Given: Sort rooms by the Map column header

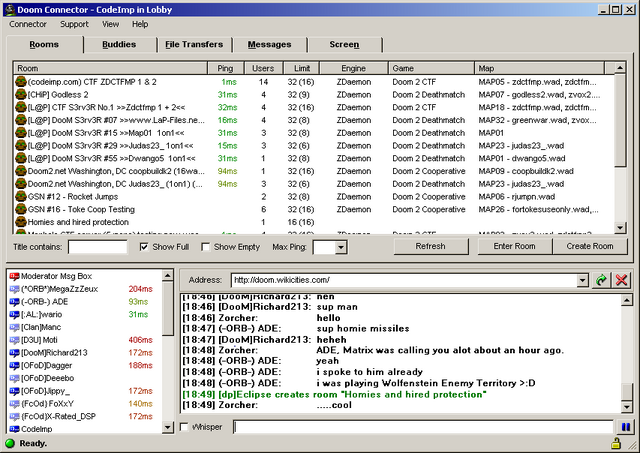Looking at the screenshot, I should (x=540, y=68).
